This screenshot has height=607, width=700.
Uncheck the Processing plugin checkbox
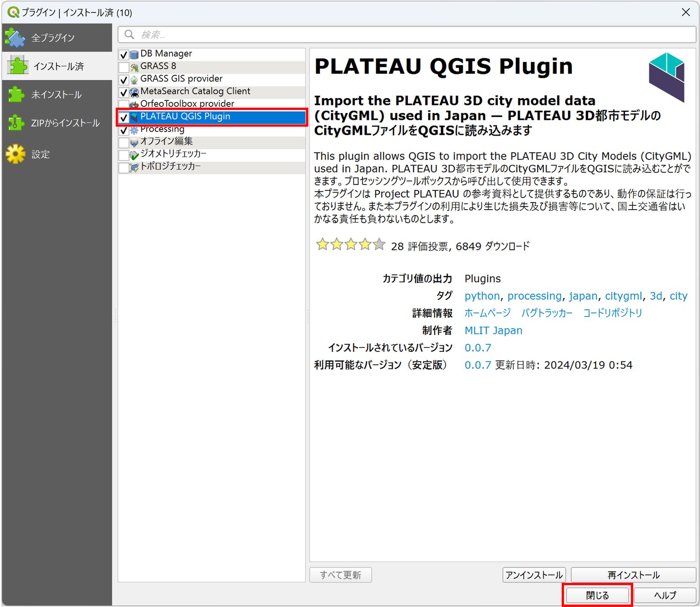click(124, 130)
